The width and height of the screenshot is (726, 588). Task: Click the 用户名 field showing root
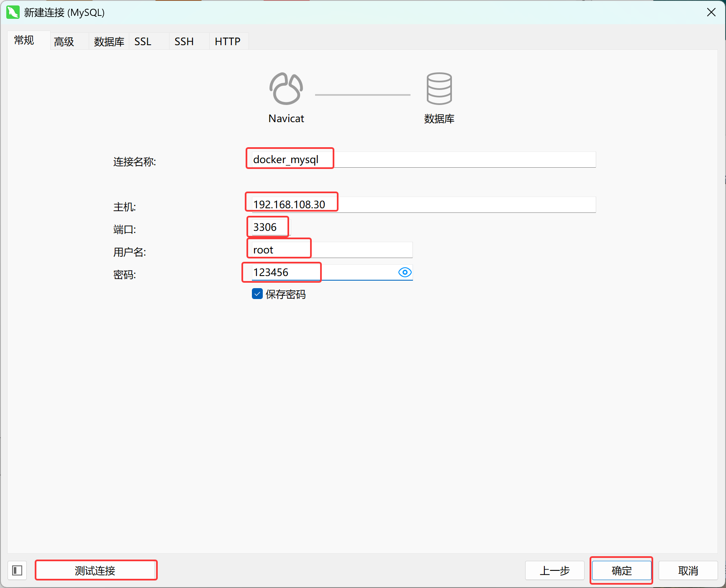(x=332, y=250)
